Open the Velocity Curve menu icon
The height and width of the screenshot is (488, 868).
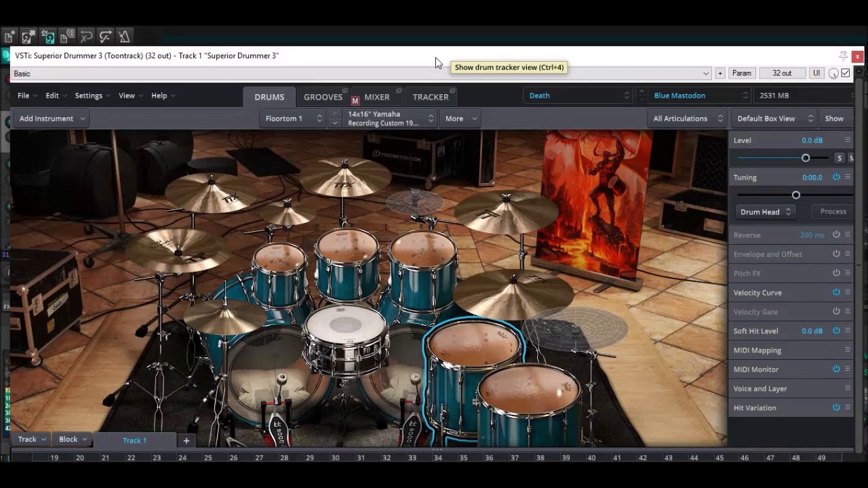click(x=848, y=292)
